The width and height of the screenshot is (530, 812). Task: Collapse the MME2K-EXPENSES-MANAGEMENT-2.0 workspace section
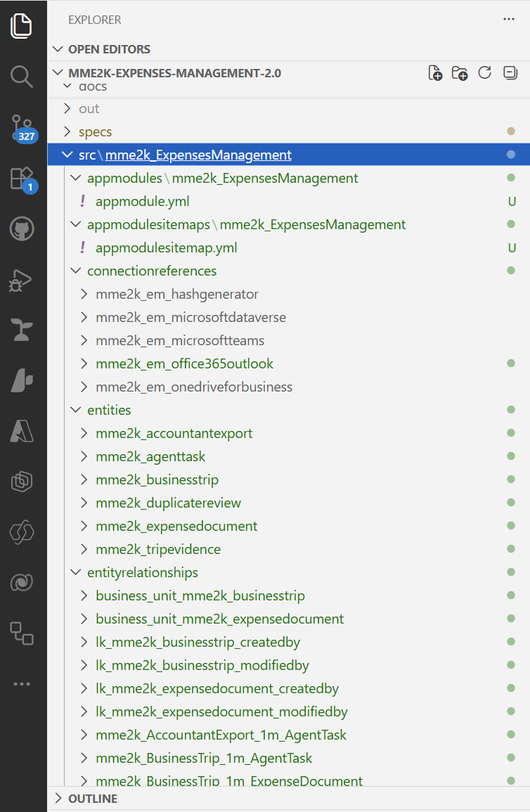tap(174, 73)
